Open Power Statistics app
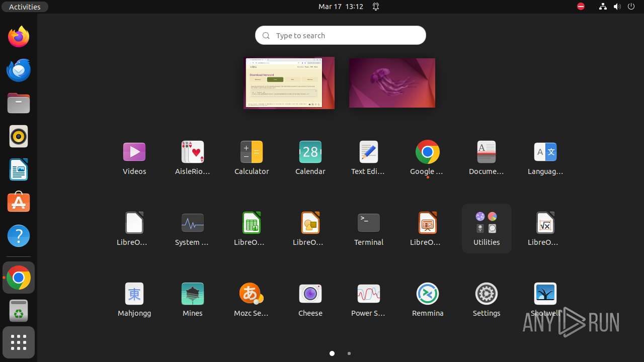The image size is (644, 362). [x=369, y=300]
